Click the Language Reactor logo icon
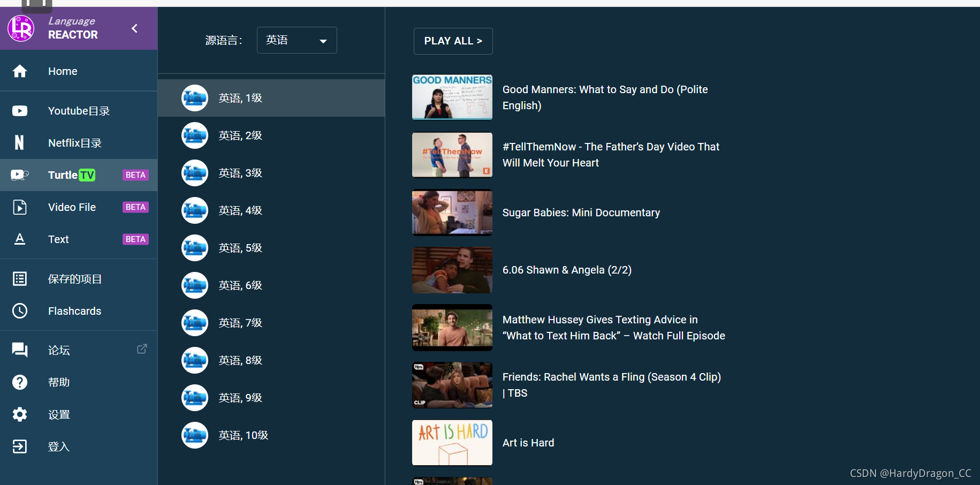980x485 pixels. pyautogui.click(x=21, y=28)
